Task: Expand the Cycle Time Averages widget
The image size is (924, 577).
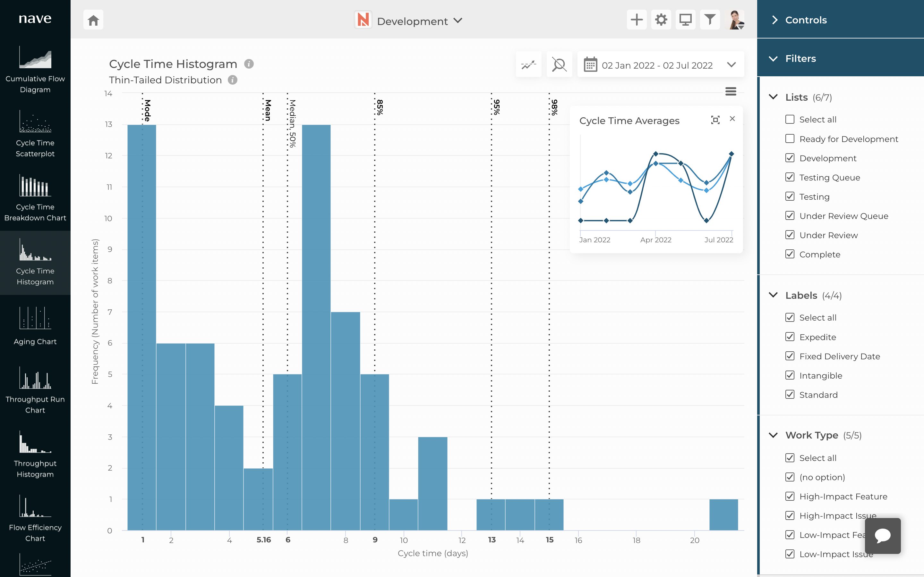Action: tap(715, 120)
